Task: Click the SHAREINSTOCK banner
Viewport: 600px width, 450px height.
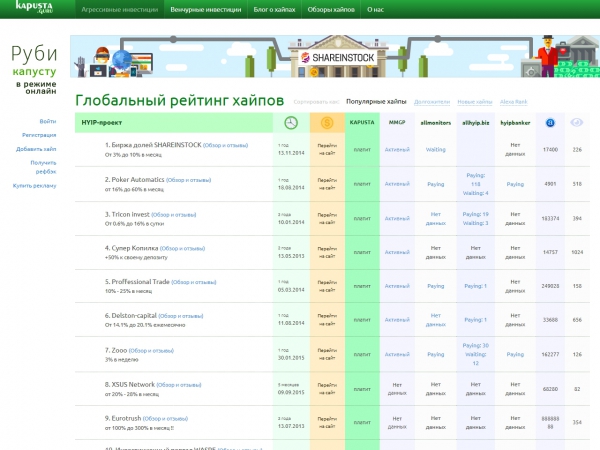Action: coord(335,56)
